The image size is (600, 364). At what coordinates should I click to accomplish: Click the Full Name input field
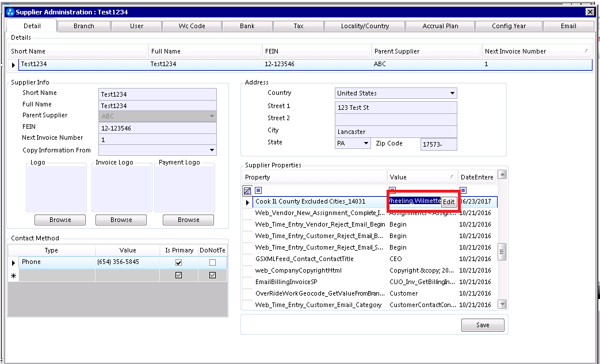pos(157,106)
